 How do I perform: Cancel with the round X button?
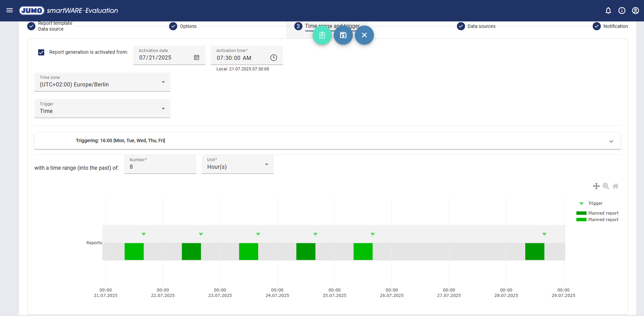364,35
